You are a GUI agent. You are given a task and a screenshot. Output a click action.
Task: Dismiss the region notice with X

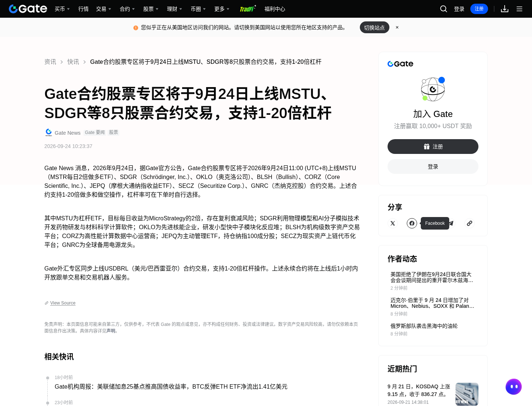397,27
